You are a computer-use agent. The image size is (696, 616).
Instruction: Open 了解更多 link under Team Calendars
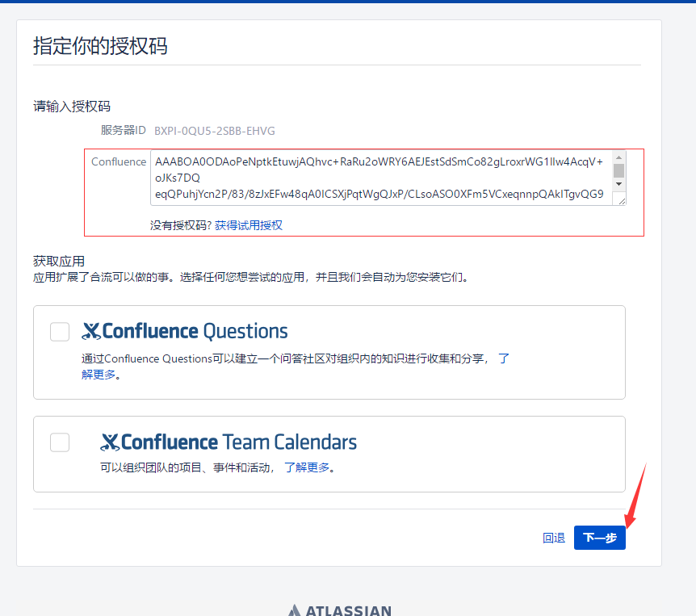[307, 467]
